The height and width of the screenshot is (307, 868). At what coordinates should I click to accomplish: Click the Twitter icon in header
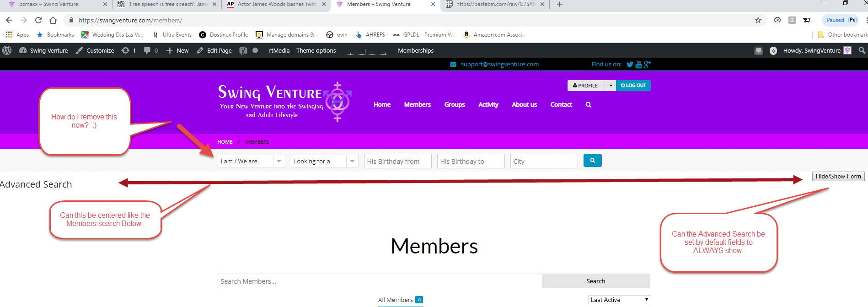(x=630, y=65)
